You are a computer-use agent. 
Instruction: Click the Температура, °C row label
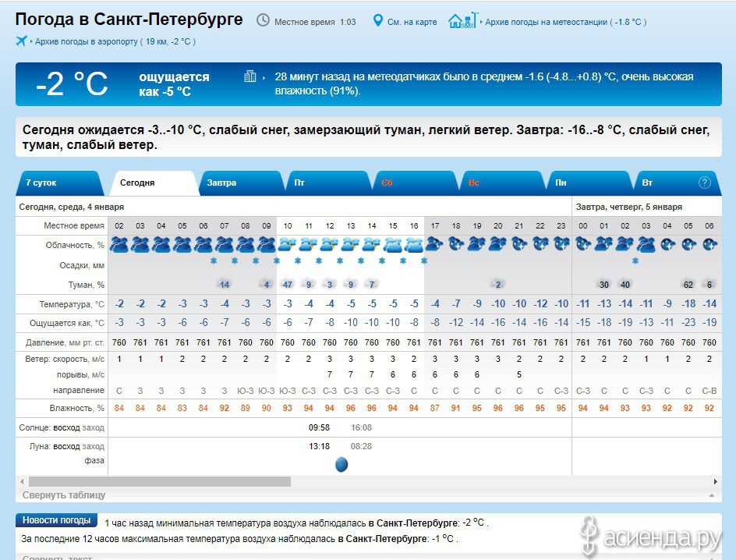click(x=72, y=304)
